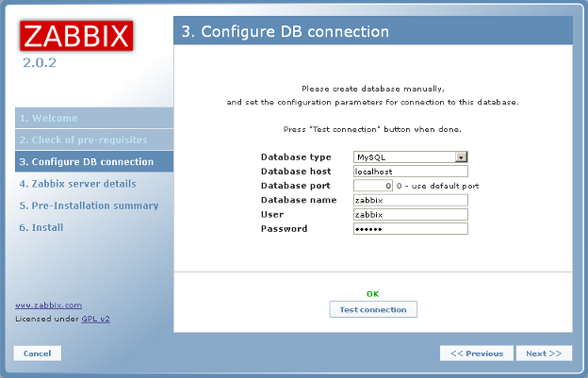Click the Database host field

[x=411, y=172]
